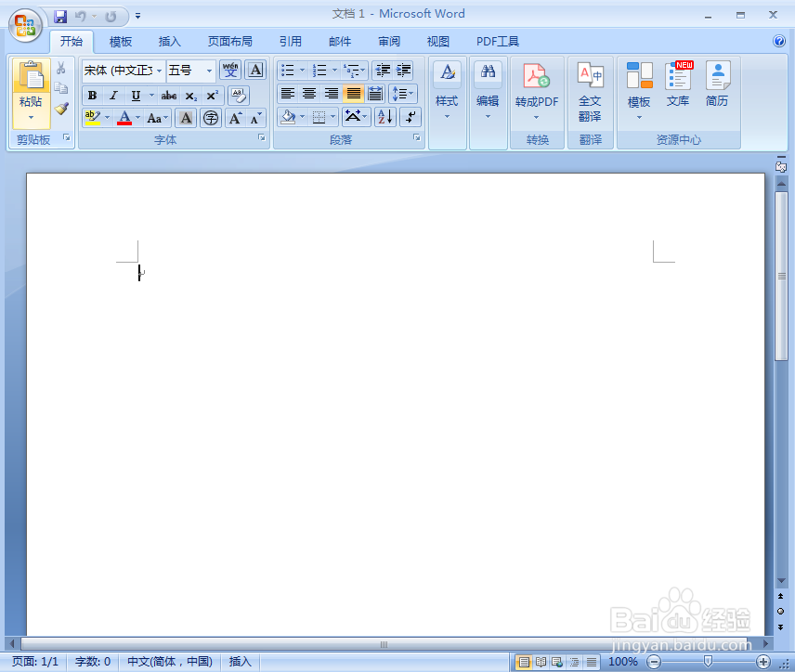
Task: Expand bullets list arrow
Action: [302, 70]
